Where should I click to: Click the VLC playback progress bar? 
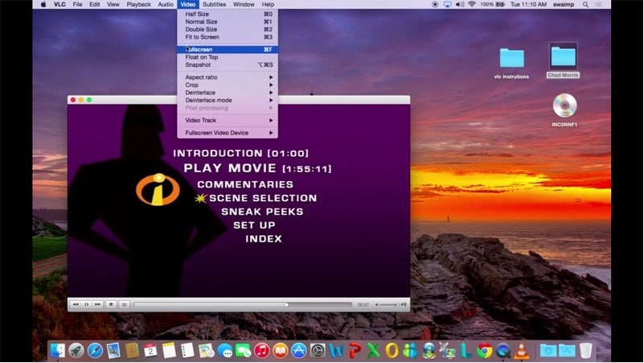pos(242,305)
